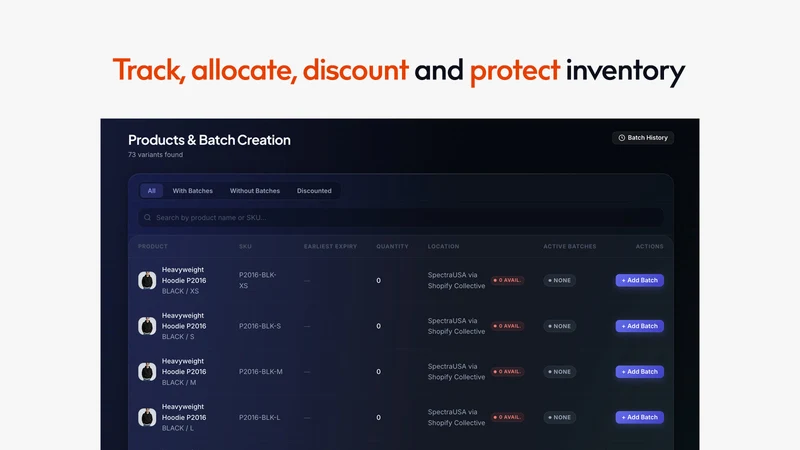
Task: Add Batch for BLACK / L hoodie
Action: [639, 417]
